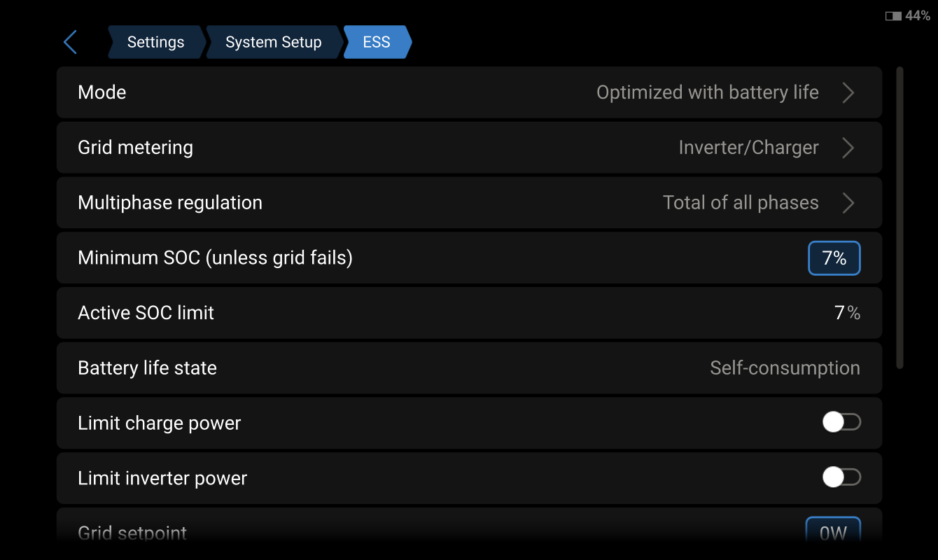The width and height of the screenshot is (938, 560).
Task: Click Optimized with battery life value
Action: click(x=707, y=92)
